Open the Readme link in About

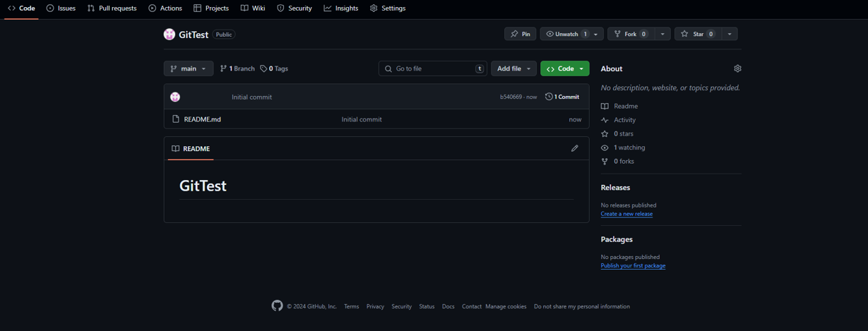[x=619, y=106]
